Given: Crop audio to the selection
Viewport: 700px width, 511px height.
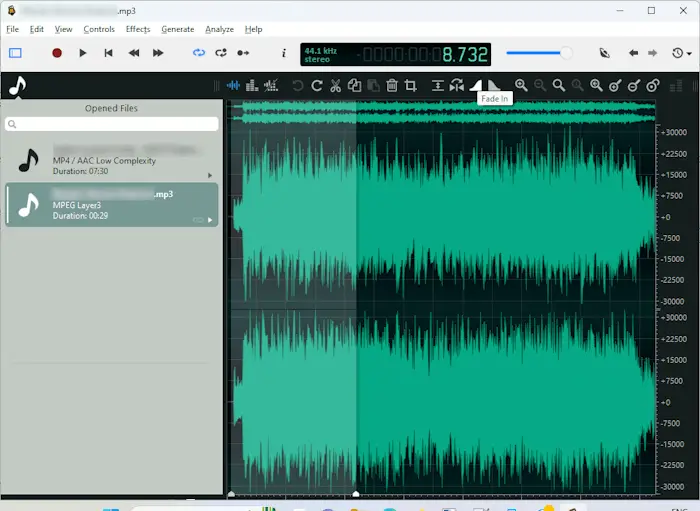Looking at the screenshot, I should [x=411, y=85].
